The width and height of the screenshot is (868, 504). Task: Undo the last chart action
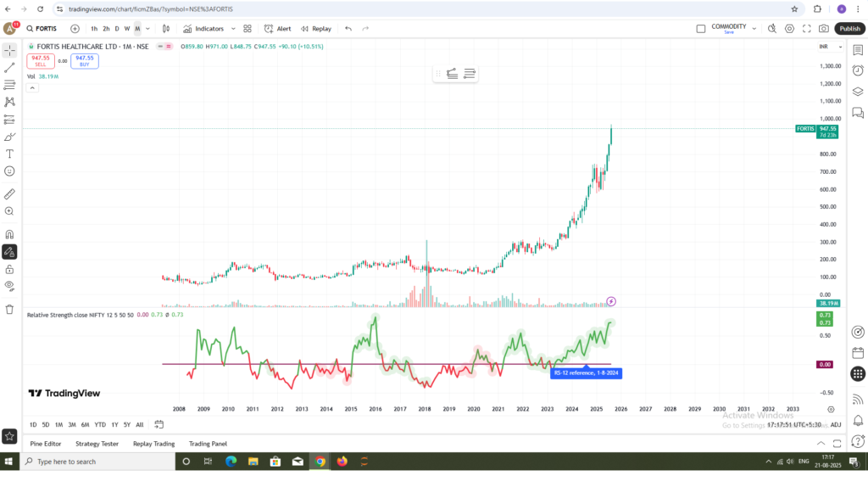pyautogui.click(x=348, y=29)
